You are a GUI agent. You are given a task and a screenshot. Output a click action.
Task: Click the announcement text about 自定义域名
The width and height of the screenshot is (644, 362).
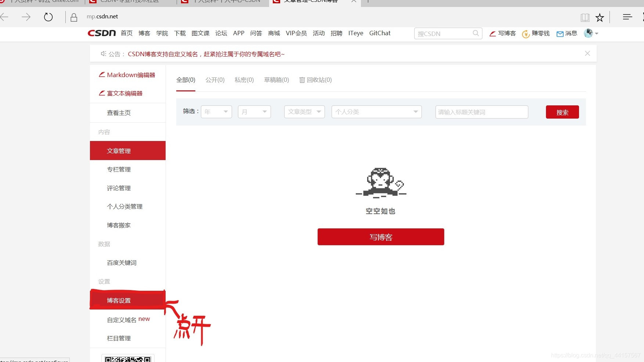click(x=206, y=54)
